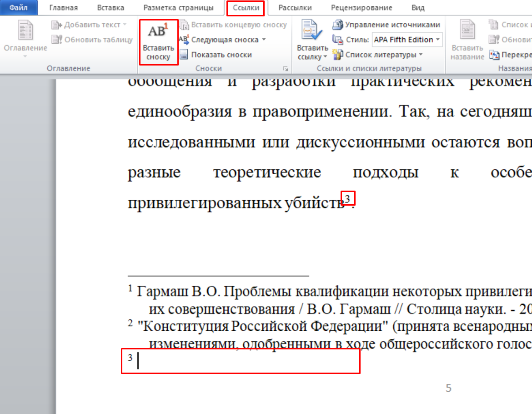
Task: Click Показать сноски
Action: pyautogui.click(x=216, y=55)
